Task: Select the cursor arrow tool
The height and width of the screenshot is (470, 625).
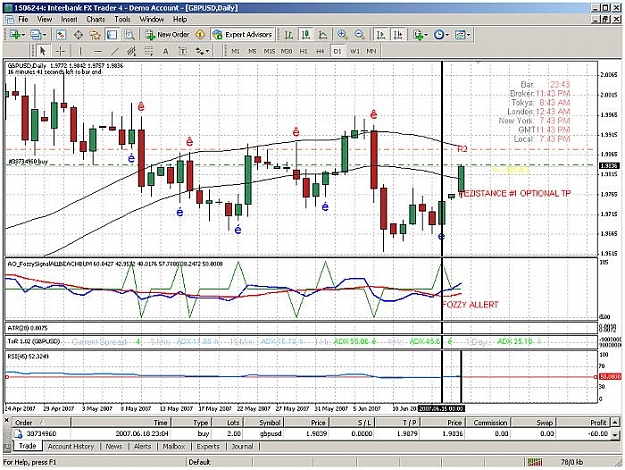Action: click(43, 51)
